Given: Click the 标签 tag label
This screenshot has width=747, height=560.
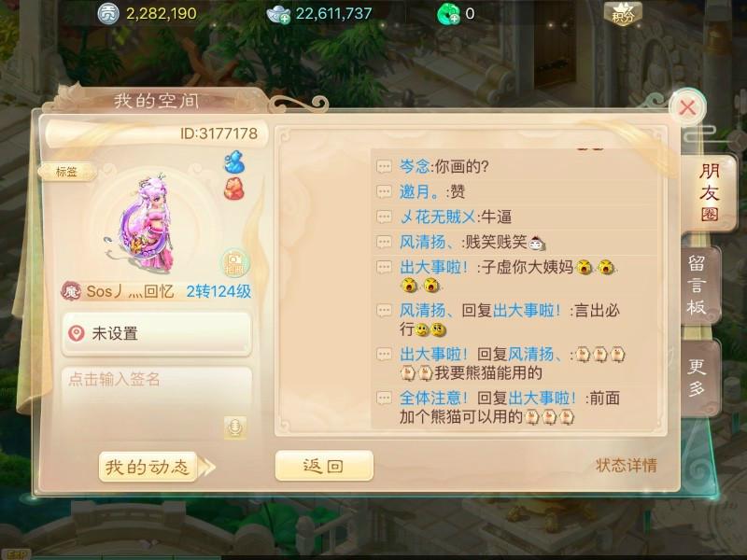Looking at the screenshot, I should pos(66,172).
